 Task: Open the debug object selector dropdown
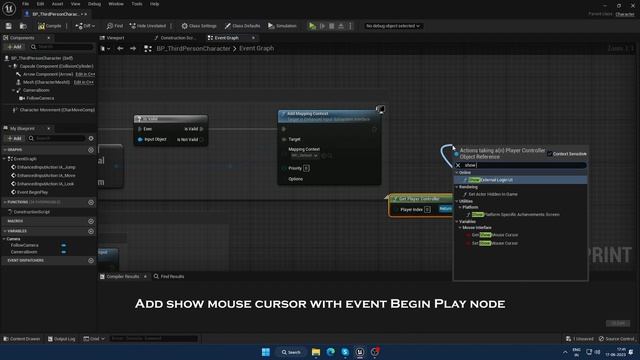[x=393, y=26]
